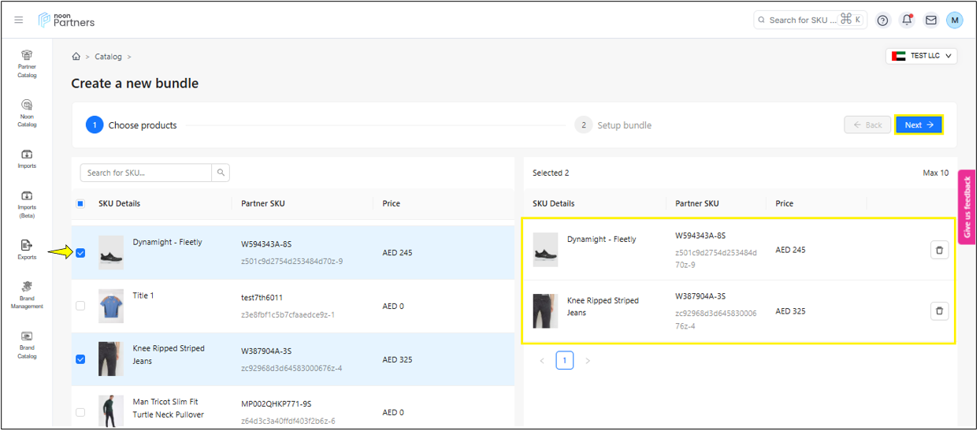Open the mail messages icon
The height and width of the screenshot is (431, 980).
coord(931,20)
